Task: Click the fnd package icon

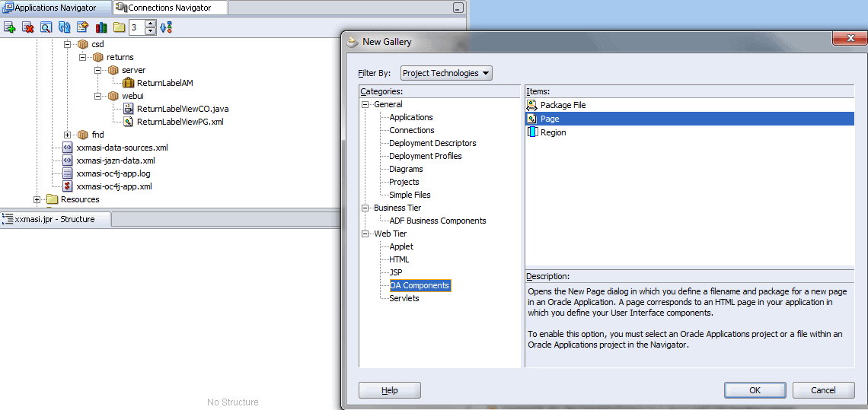Action: tap(82, 135)
